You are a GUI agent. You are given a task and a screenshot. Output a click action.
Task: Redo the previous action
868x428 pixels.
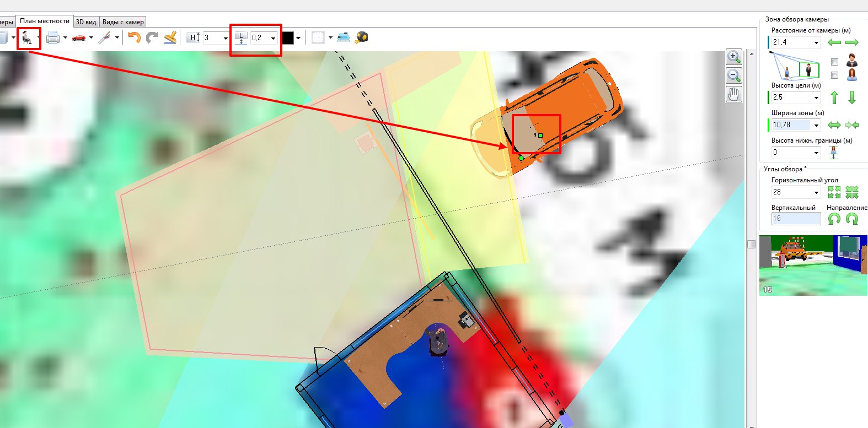tap(152, 37)
